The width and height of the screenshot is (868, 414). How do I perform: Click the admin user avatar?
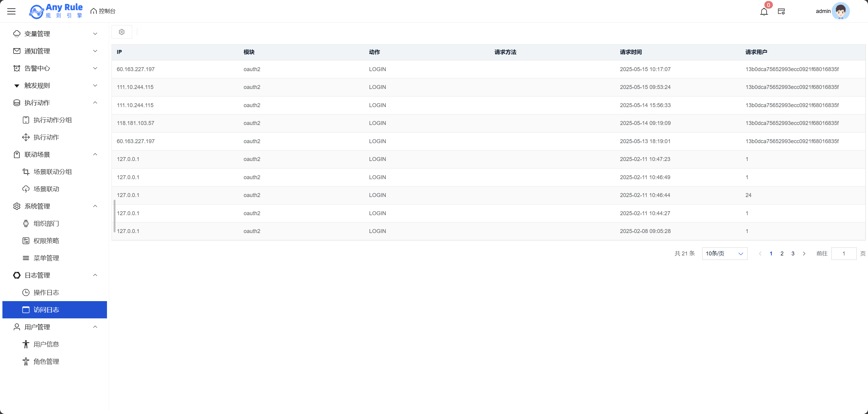point(840,11)
